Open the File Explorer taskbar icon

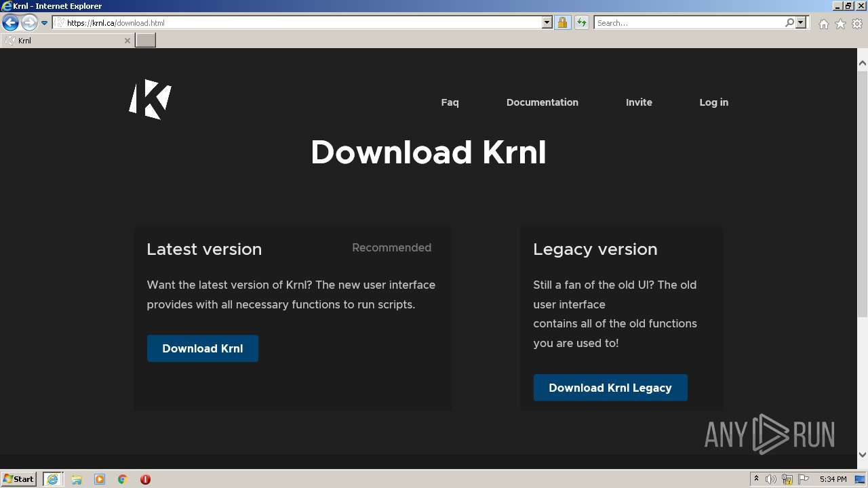point(77,479)
